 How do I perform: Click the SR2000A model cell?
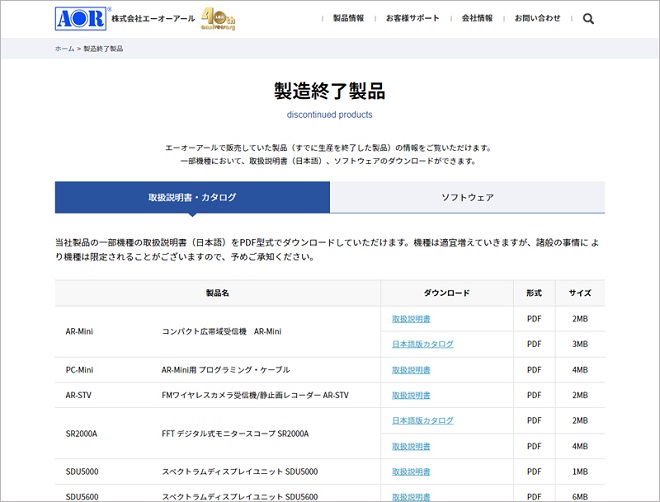pos(81,434)
